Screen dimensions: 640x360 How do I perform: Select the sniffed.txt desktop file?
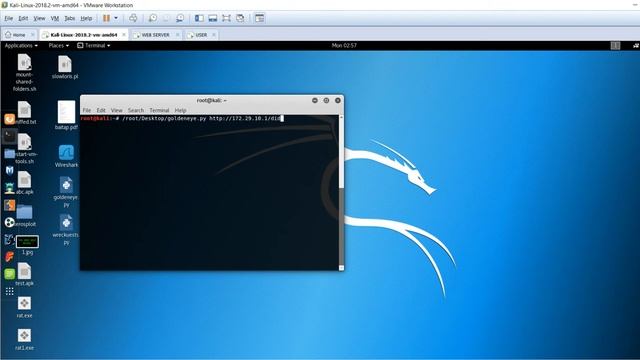pyautogui.click(x=24, y=113)
